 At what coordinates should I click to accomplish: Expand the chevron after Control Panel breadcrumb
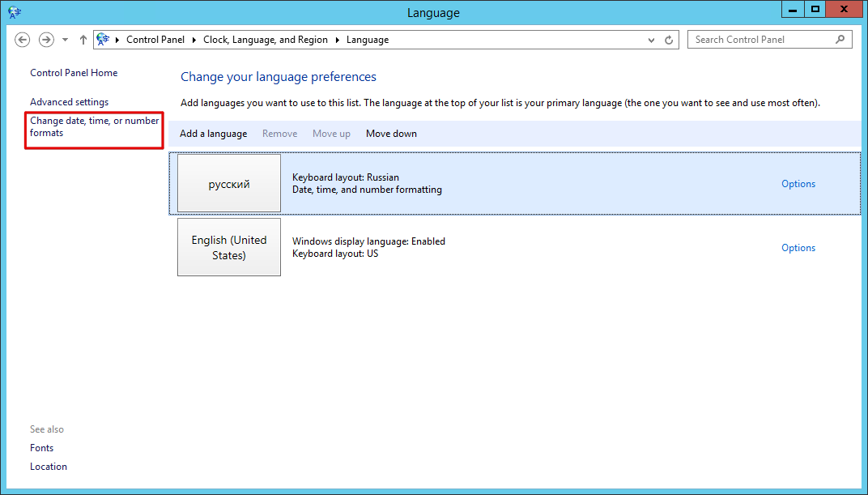194,40
